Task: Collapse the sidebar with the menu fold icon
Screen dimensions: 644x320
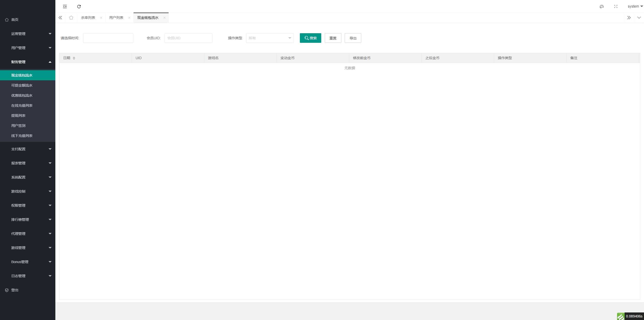Action: point(65,7)
